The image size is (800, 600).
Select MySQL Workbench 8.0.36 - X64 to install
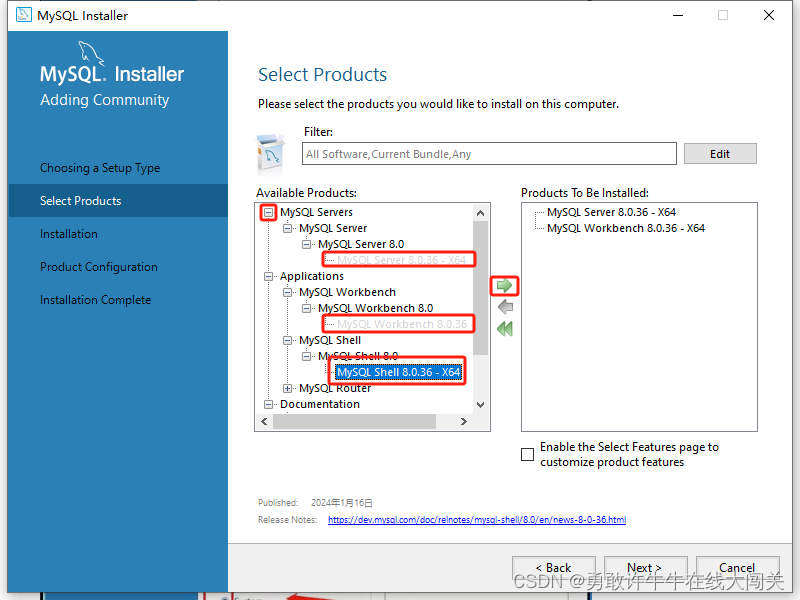coord(626,228)
